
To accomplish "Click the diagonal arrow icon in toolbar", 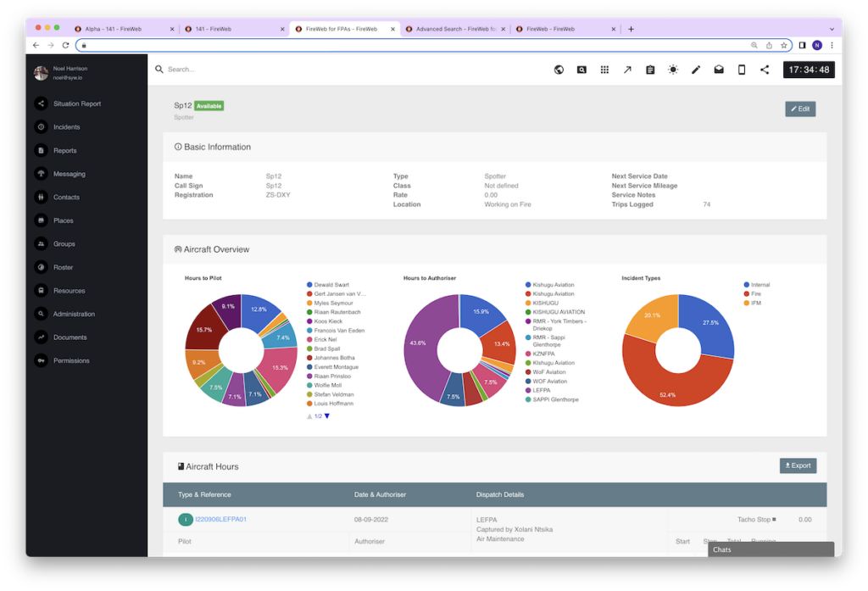I will click(627, 70).
